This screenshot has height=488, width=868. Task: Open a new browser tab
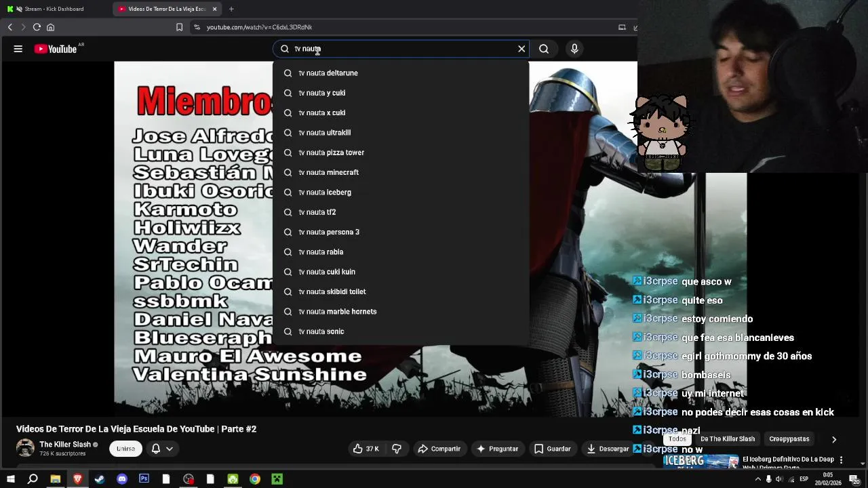pyautogui.click(x=231, y=9)
